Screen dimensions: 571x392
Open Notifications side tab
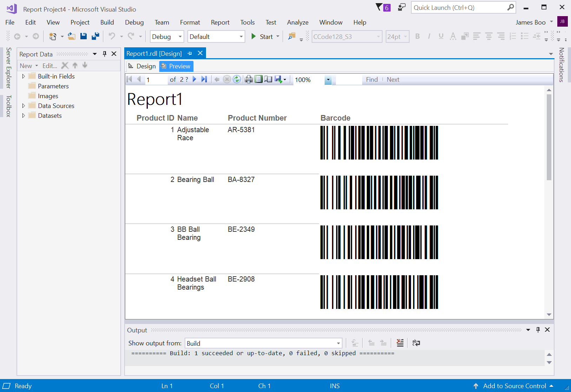(561, 65)
